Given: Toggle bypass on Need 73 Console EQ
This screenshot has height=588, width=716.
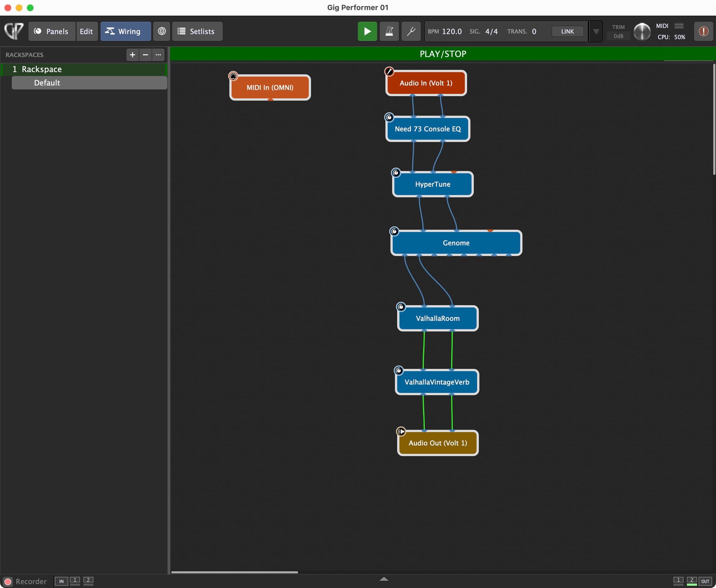Looking at the screenshot, I should tap(389, 118).
